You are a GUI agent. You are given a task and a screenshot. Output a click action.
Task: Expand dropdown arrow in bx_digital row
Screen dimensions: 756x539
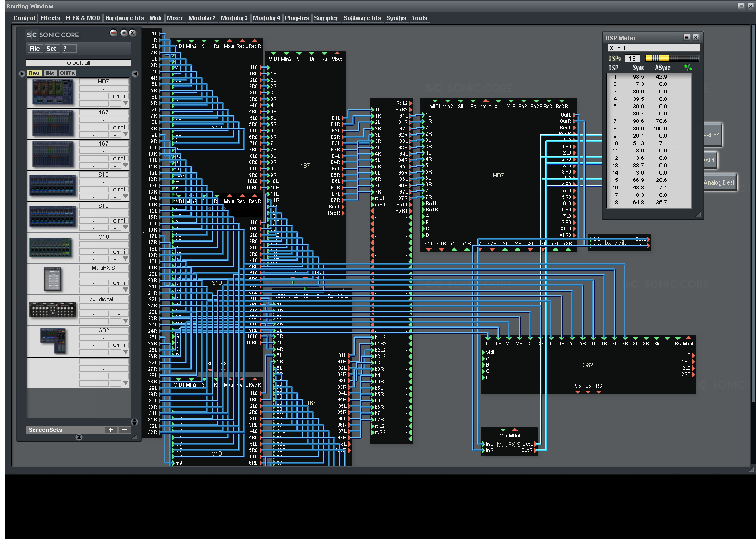(x=126, y=321)
